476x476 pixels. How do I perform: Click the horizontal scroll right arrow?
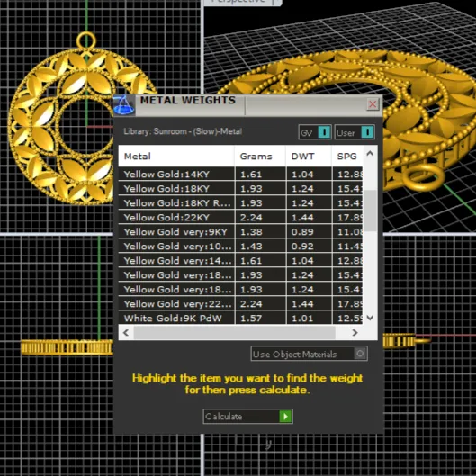(x=355, y=333)
